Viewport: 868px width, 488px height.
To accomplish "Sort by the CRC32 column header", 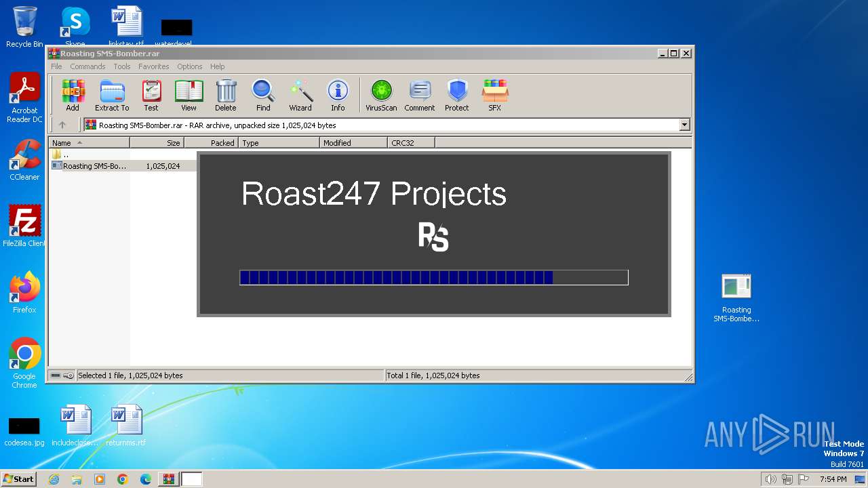I will click(x=411, y=143).
